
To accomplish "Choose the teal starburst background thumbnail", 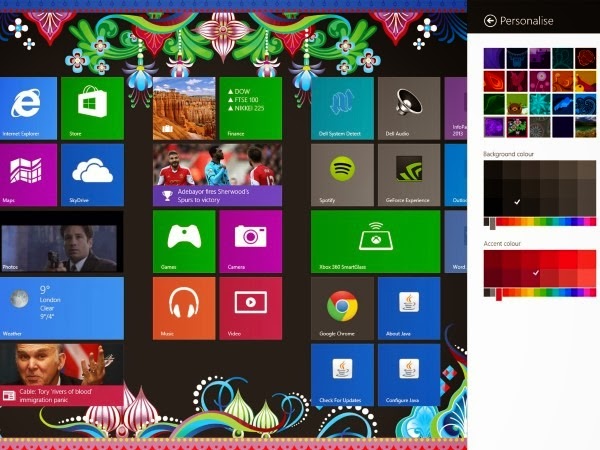I will coord(540,104).
